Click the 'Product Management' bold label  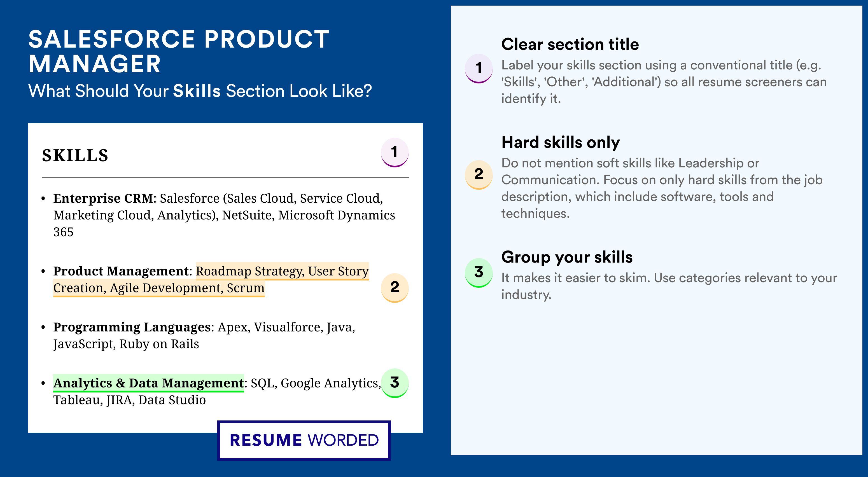[x=121, y=271]
